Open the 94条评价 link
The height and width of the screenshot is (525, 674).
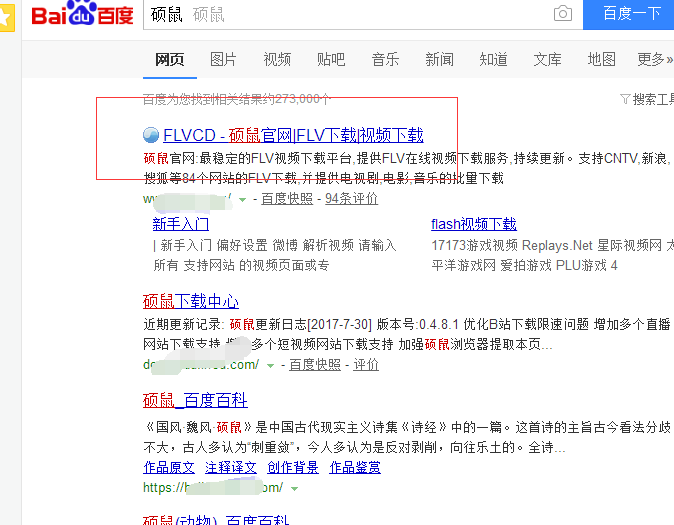[352, 199]
